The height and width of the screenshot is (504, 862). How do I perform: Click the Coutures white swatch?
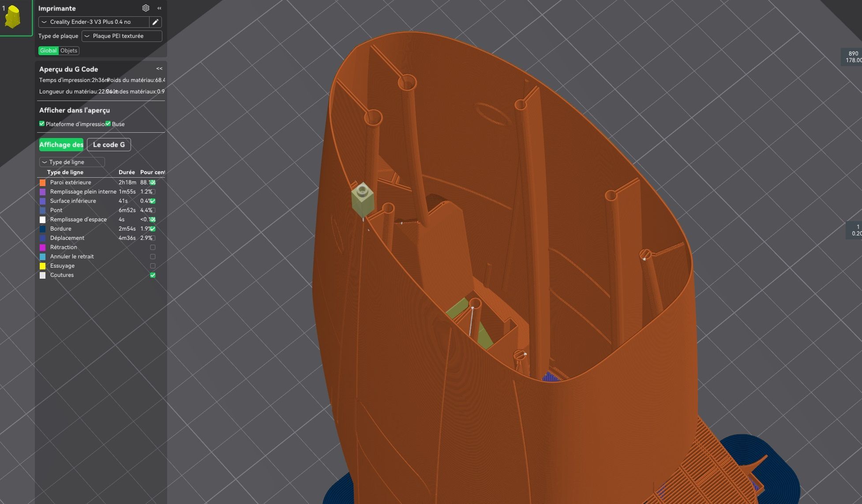pyautogui.click(x=43, y=275)
